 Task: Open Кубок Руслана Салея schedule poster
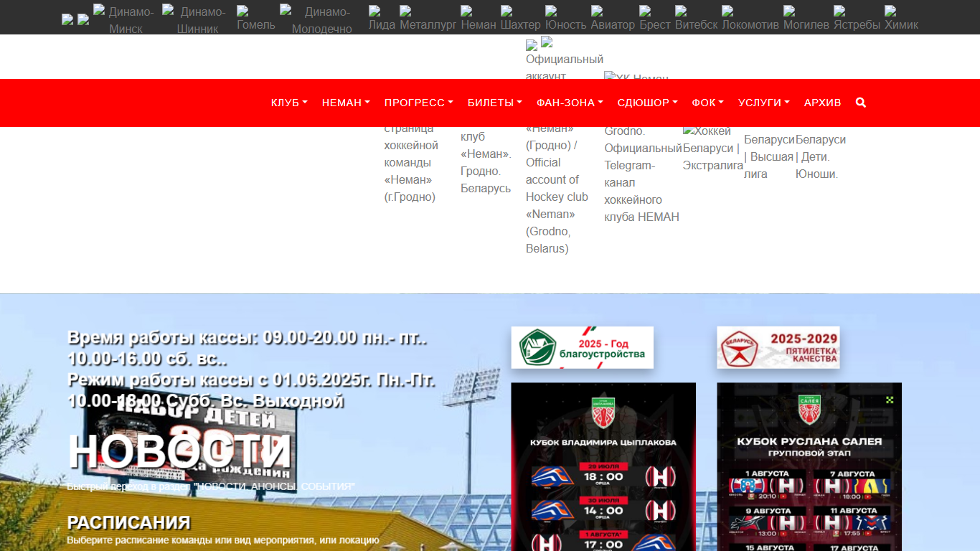(x=809, y=466)
